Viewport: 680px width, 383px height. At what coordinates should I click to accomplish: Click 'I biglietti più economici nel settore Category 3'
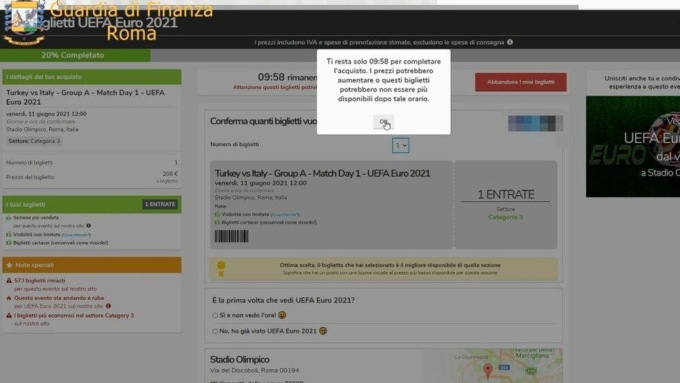click(x=74, y=315)
